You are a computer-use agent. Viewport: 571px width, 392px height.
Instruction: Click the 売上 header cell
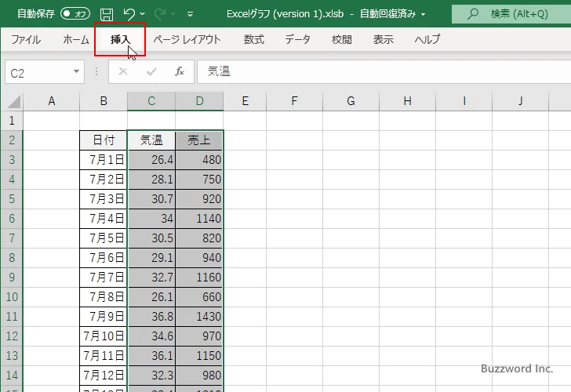(x=199, y=140)
